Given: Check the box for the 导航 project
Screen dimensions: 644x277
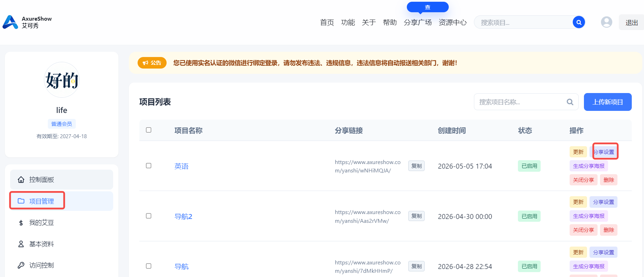Looking at the screenshot, I should [148, 266].
